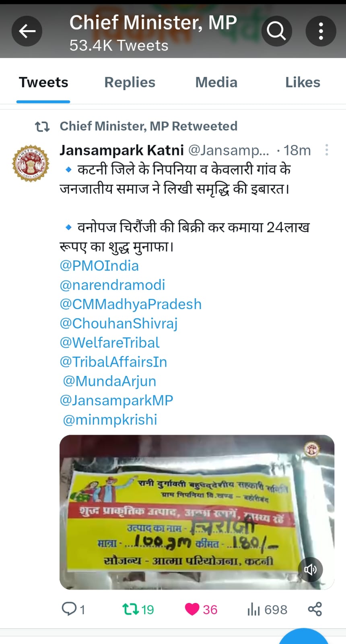The height and width of the screenshot is (644, 346).
Task: Open the profile overflow menu dots
Action: pos(321,31)
